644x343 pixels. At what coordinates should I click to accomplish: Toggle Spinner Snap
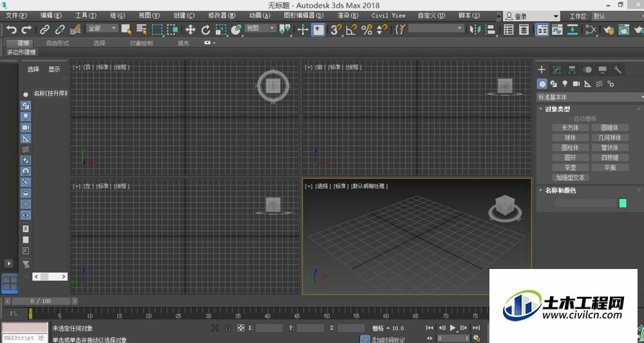click(381, 30)
